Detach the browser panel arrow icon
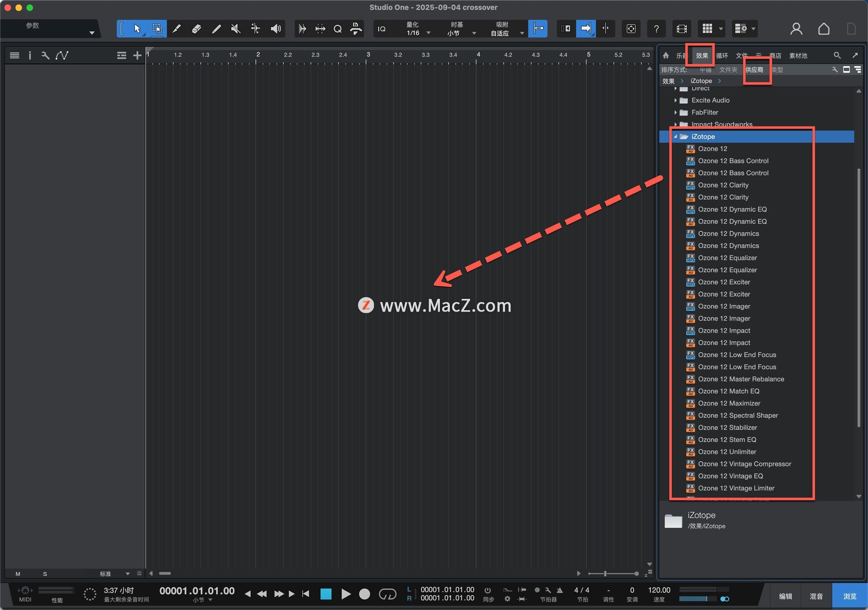The image size is (868, 610). point(855,56)
